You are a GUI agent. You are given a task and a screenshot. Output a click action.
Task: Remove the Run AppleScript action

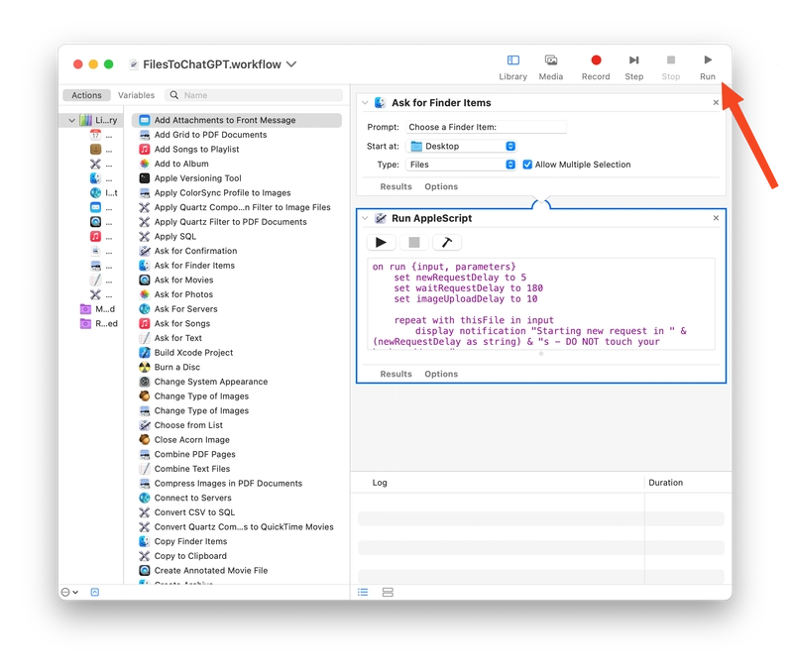coord(716,218)
